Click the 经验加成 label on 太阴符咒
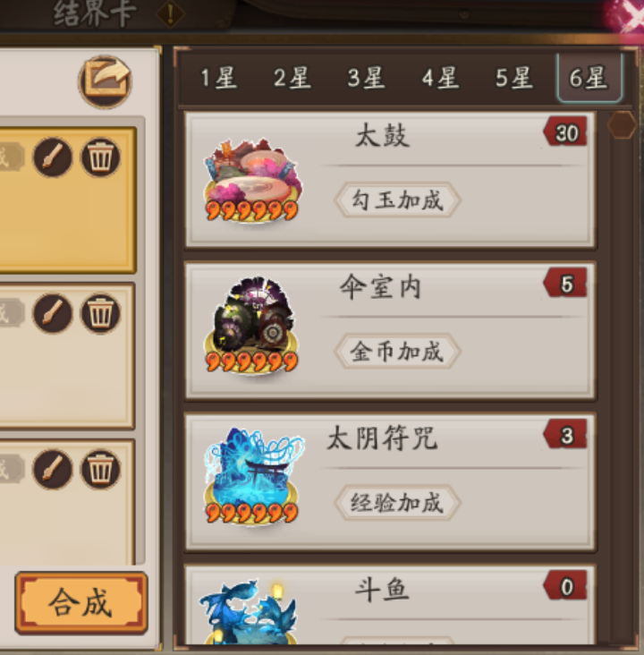The image size is (644, 655). coord(397,503)
